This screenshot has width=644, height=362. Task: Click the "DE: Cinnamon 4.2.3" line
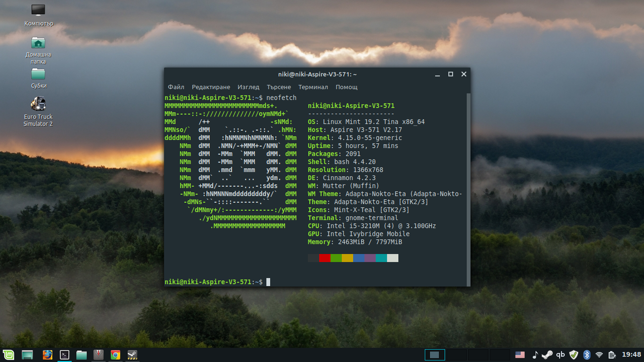coord(342,178)
